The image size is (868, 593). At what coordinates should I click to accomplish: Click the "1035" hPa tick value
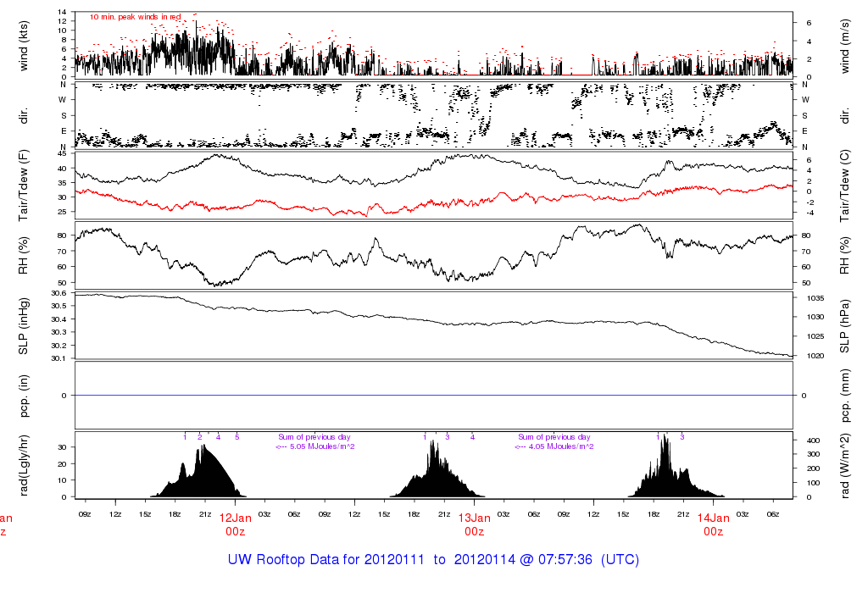pyautogui.click(x=815, y=298)
